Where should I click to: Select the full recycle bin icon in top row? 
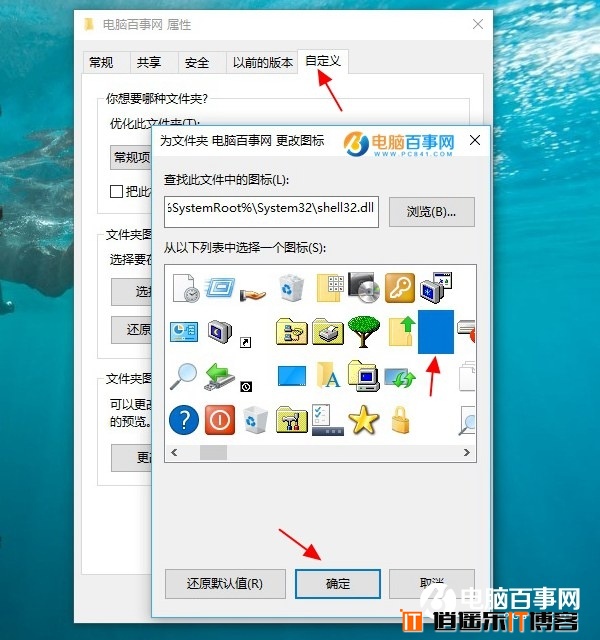(x=291, y=288)
